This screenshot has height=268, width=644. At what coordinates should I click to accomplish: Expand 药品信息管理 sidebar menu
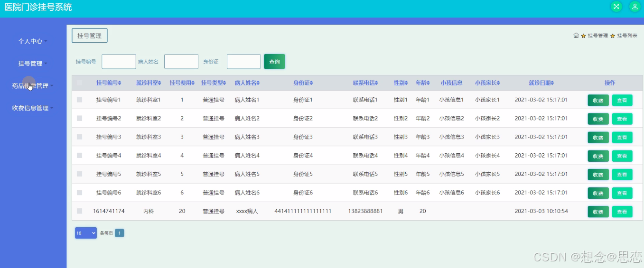(33, 86)
